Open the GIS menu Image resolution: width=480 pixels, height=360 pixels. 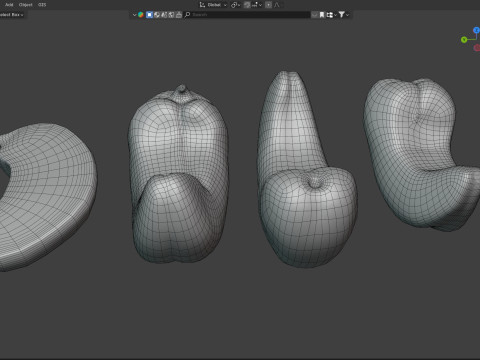coord(42,5)
